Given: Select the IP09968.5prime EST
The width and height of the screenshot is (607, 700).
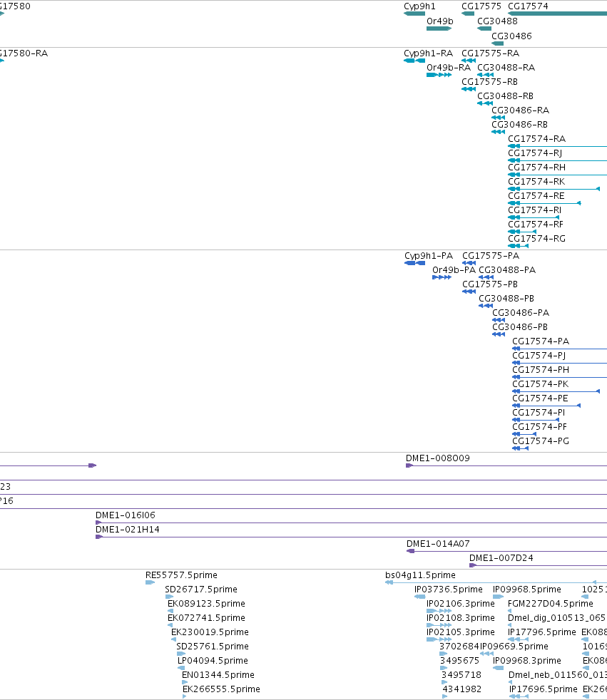Looking at the screenshot, I should (498, 597).
